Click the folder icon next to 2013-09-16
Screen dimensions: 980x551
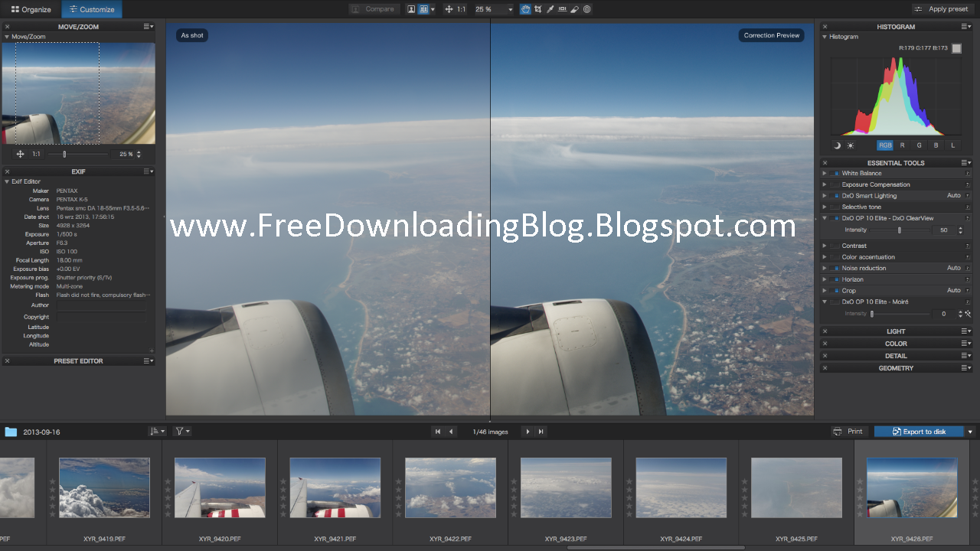point(11,432)
